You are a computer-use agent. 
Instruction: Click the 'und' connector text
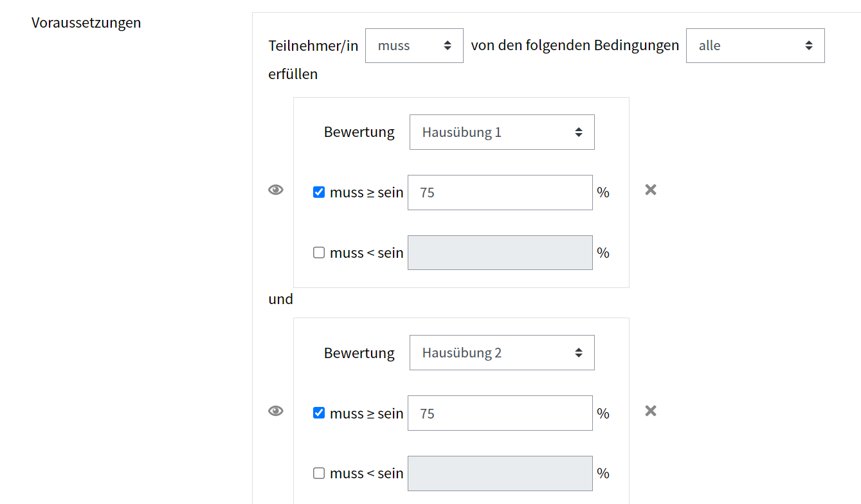click(280, 299)
